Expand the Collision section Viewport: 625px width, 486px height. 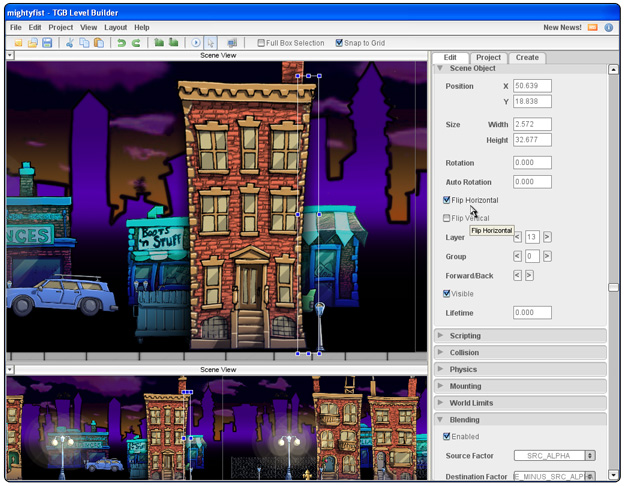coord(440,352)
